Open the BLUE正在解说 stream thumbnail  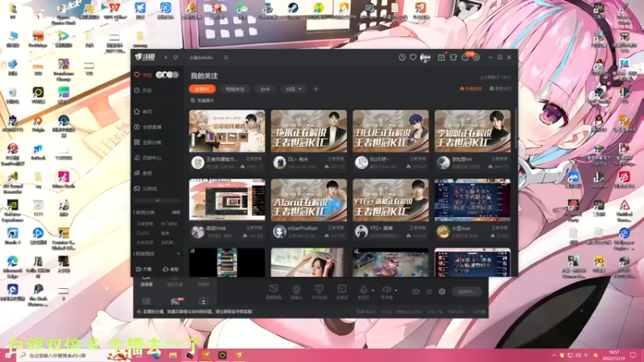pyautogui.click(x=390, y=131)
